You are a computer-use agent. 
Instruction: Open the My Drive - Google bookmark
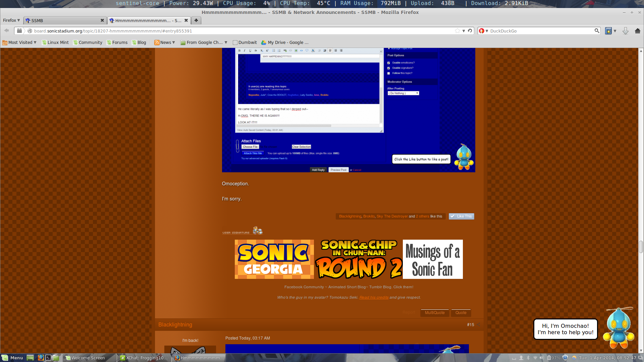click(285, 43)
